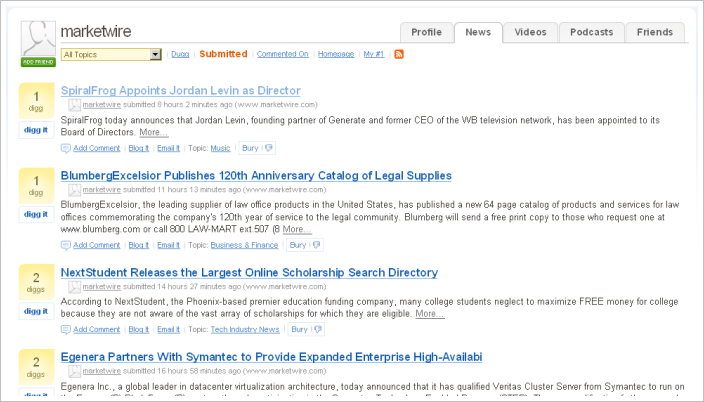
Task: Add Comment on NextStudent story
Action: (97, 330)
